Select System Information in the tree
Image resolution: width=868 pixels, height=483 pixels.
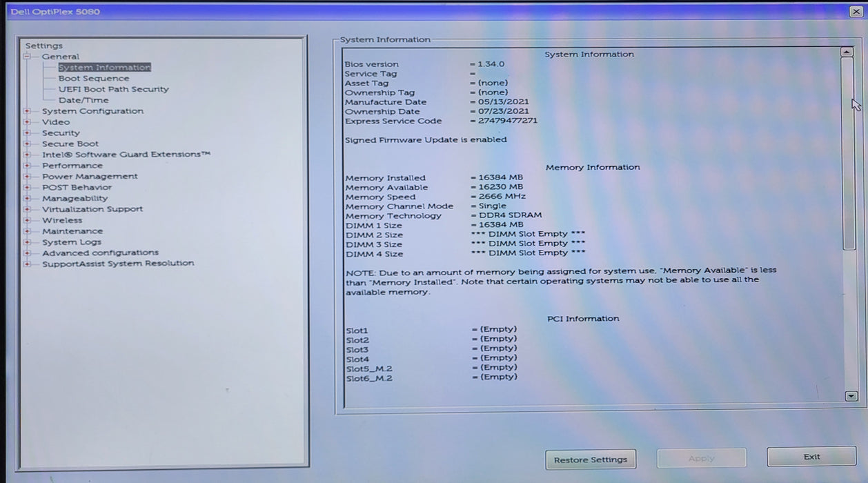[104, 68]
